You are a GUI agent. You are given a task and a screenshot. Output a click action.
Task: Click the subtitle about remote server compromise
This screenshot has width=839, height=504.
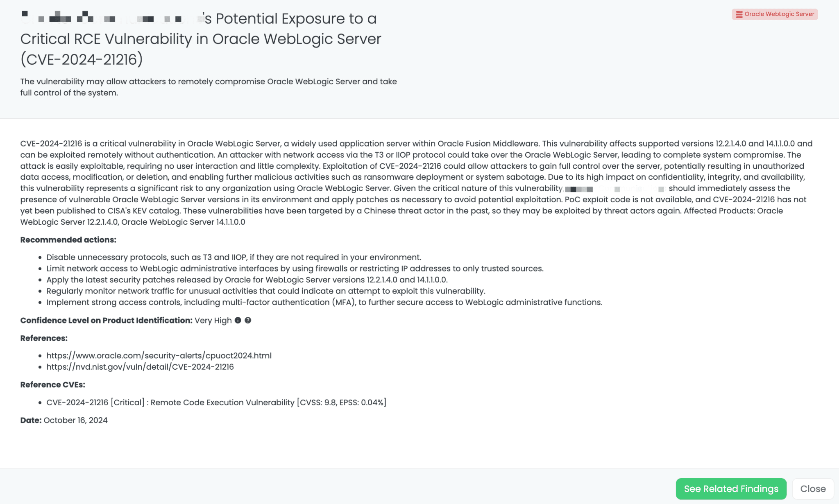(208, 87)
